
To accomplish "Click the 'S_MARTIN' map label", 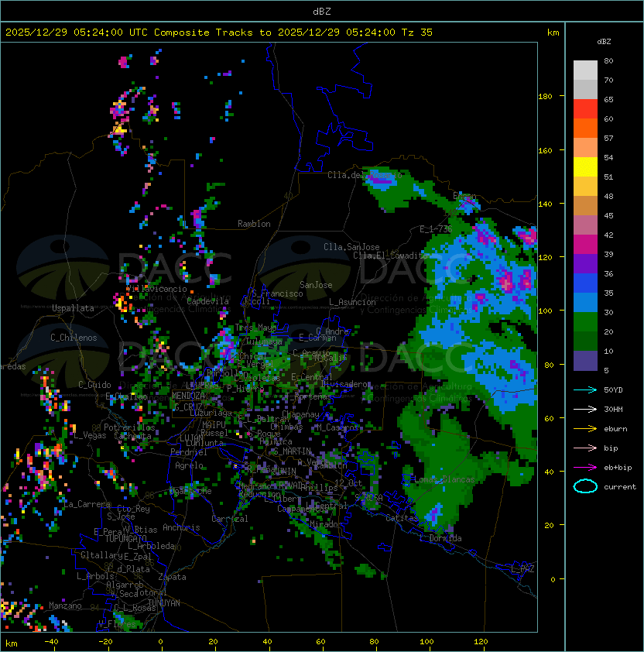I will point(292,451).
